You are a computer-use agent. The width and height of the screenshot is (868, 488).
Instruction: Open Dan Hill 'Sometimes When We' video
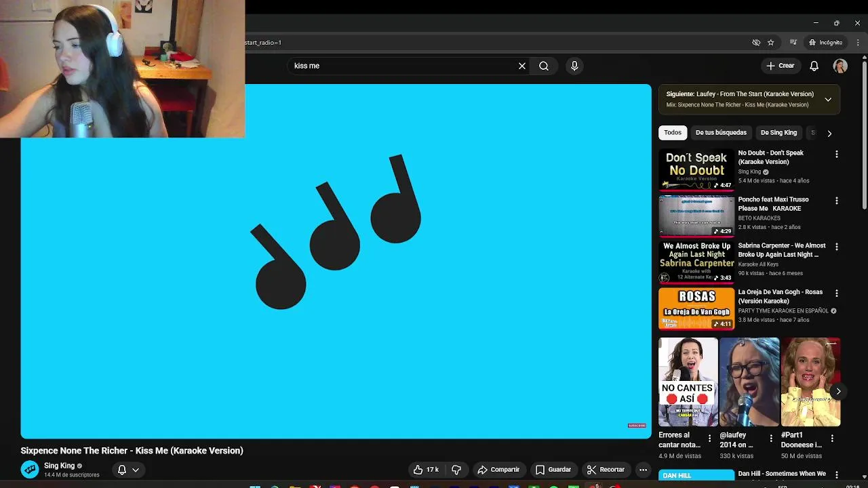(x=782, y=474)
